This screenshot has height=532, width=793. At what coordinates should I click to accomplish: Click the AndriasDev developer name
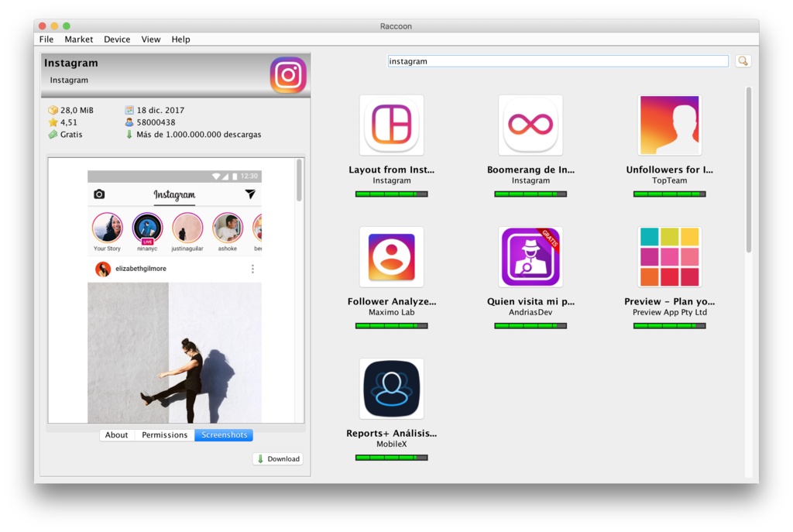tap(530, 313)
